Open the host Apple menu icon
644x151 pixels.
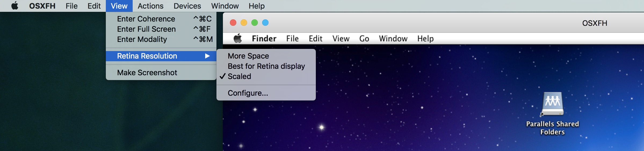tap(15, 6)
